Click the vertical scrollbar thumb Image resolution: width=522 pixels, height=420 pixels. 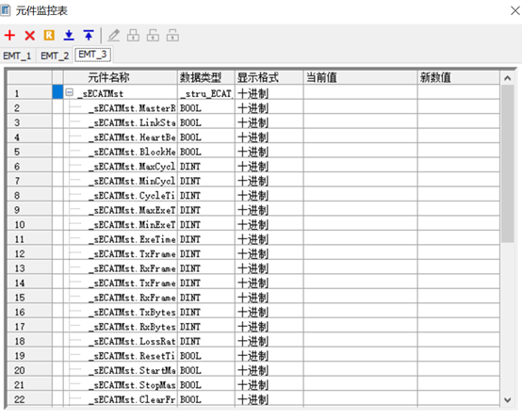click(x=507, y=164)
